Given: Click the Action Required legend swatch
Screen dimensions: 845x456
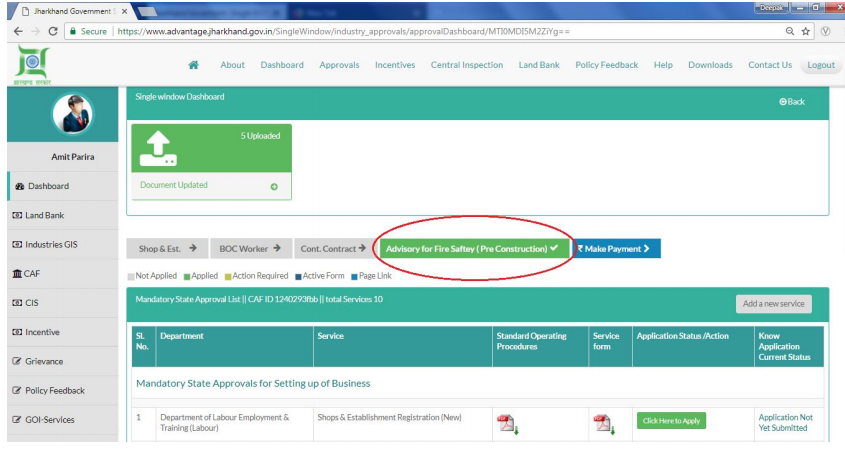Looking at the screenshot, I should (228, 277).
